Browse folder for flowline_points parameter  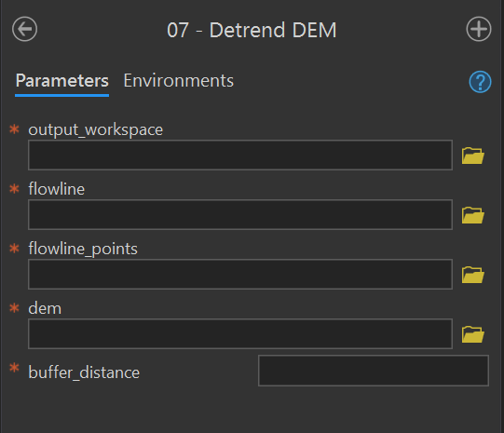pyautogui.click(x=473, y=275)
